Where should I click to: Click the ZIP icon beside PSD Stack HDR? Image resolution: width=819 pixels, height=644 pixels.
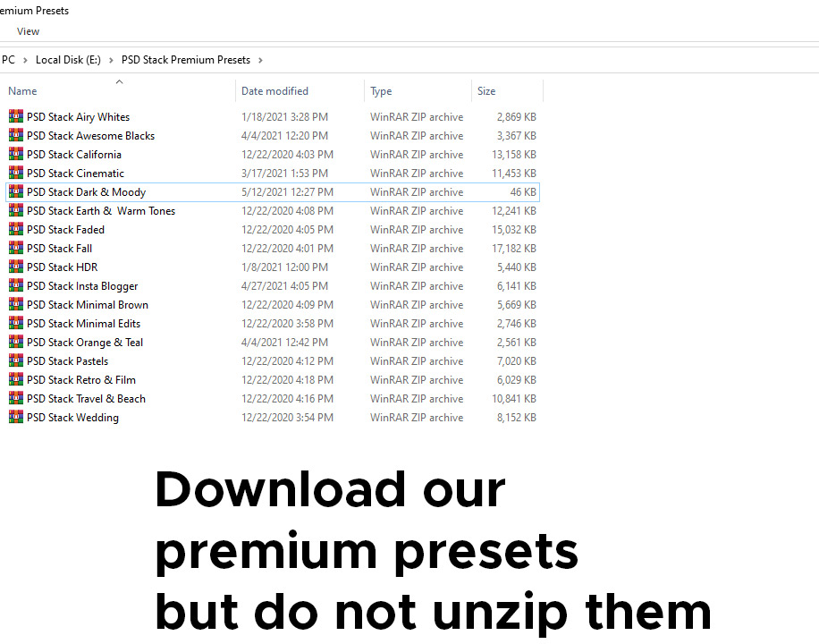pos(16,267)
